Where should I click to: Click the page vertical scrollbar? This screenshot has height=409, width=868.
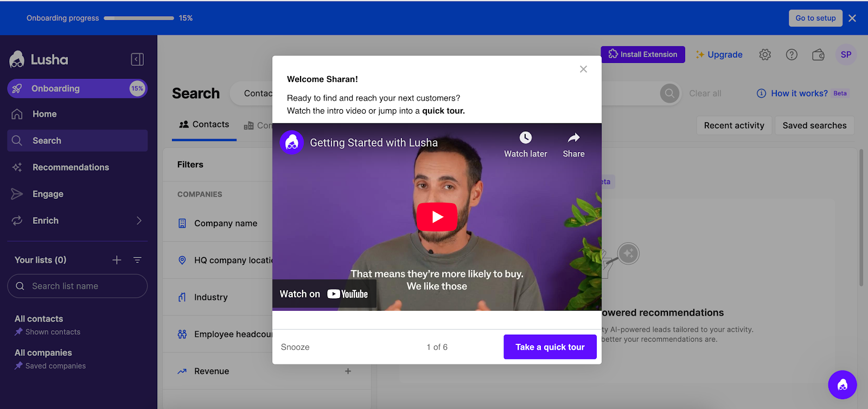pos(861,217)
